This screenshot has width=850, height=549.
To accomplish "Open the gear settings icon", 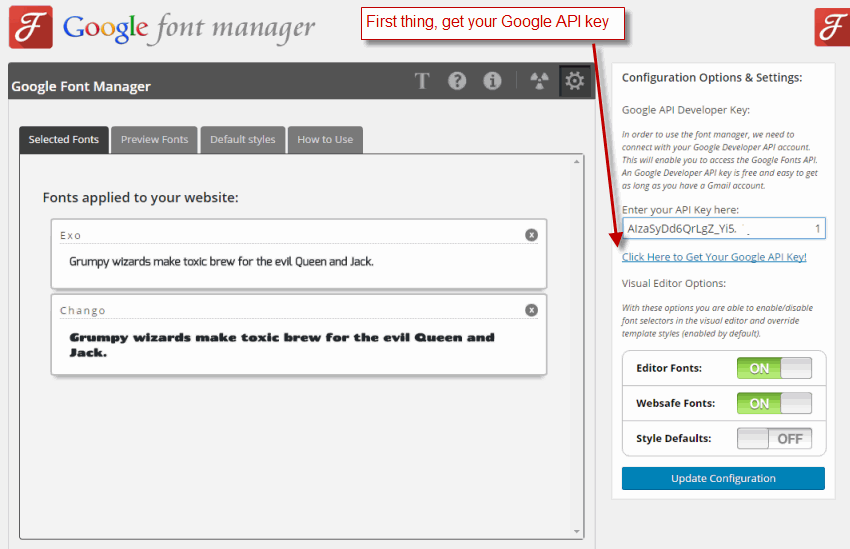I will pos(575,81).
